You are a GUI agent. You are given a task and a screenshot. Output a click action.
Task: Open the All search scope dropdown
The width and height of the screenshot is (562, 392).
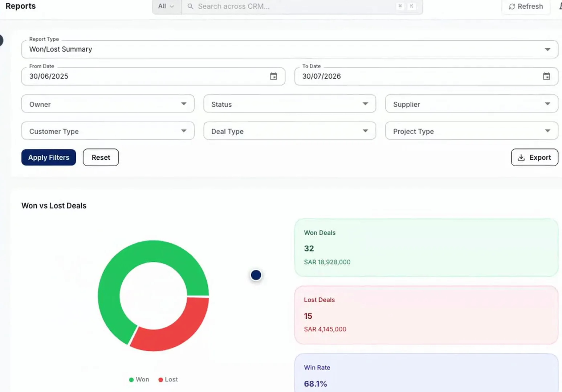166,7
